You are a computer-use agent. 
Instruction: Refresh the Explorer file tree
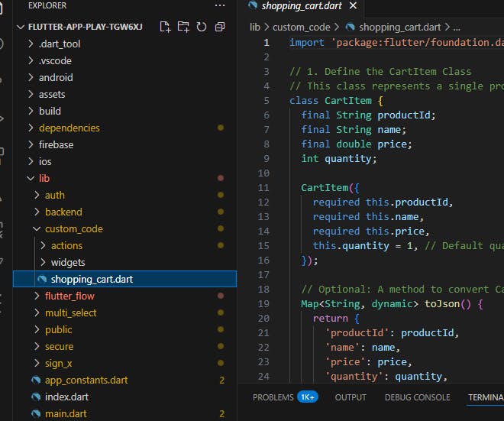(x=202, y=27)
